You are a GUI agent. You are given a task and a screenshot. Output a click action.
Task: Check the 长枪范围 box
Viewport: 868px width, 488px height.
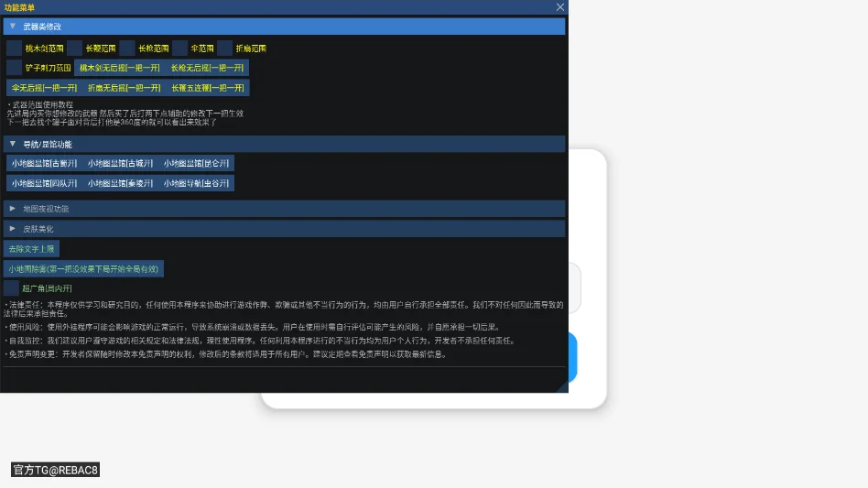[126, 49]
